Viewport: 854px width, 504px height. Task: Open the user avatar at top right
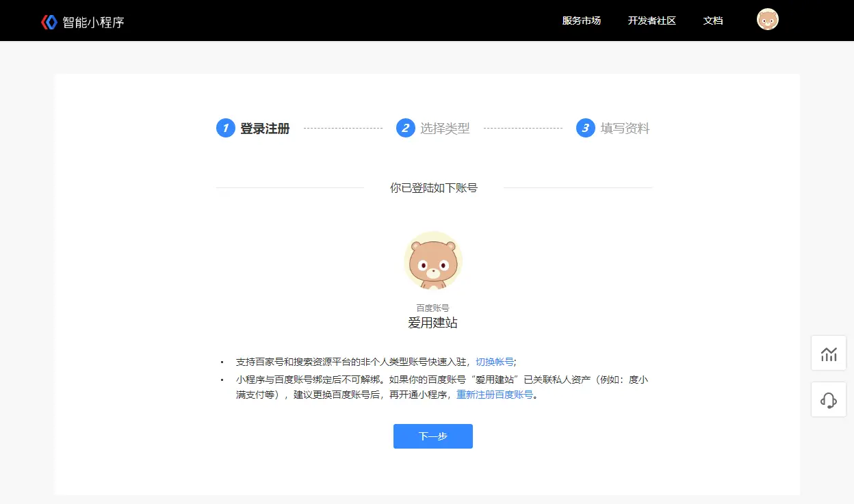[768, 19]
